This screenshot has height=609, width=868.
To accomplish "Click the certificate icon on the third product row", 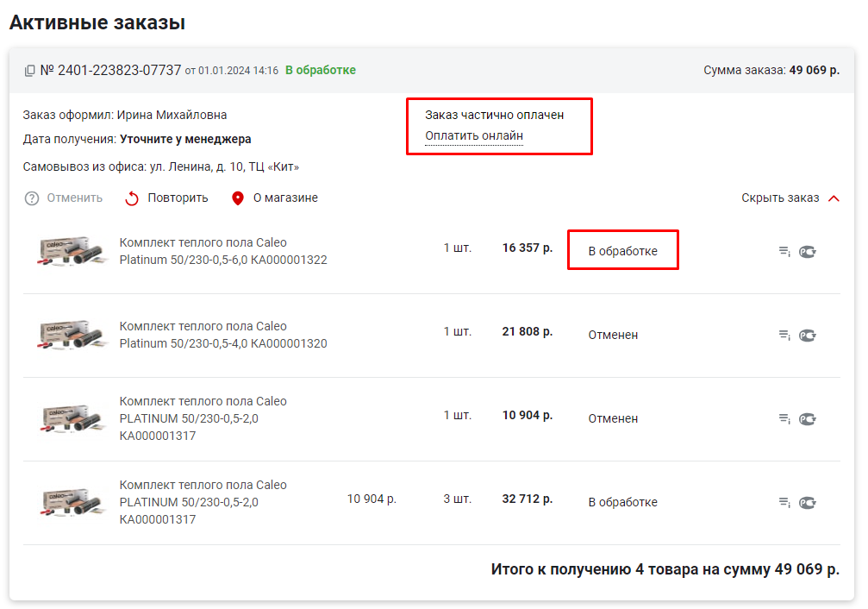I will tap(807, 418).
